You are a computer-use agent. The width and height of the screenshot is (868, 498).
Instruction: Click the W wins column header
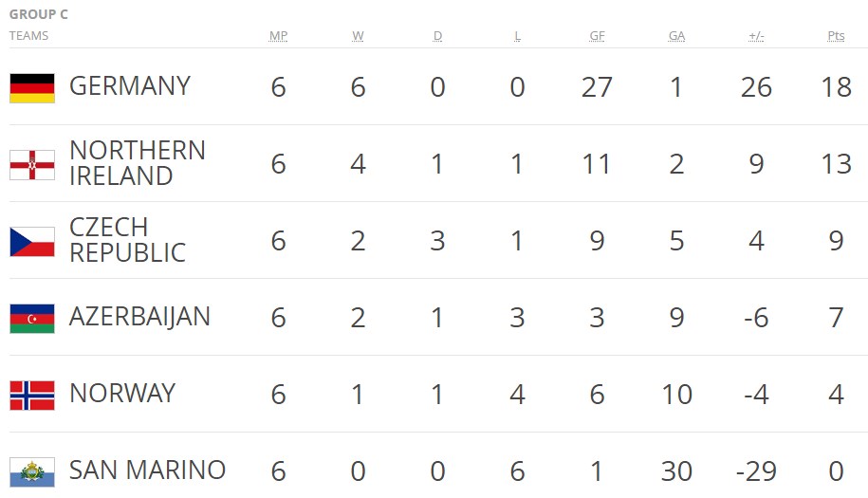click(x=358, y=36)
